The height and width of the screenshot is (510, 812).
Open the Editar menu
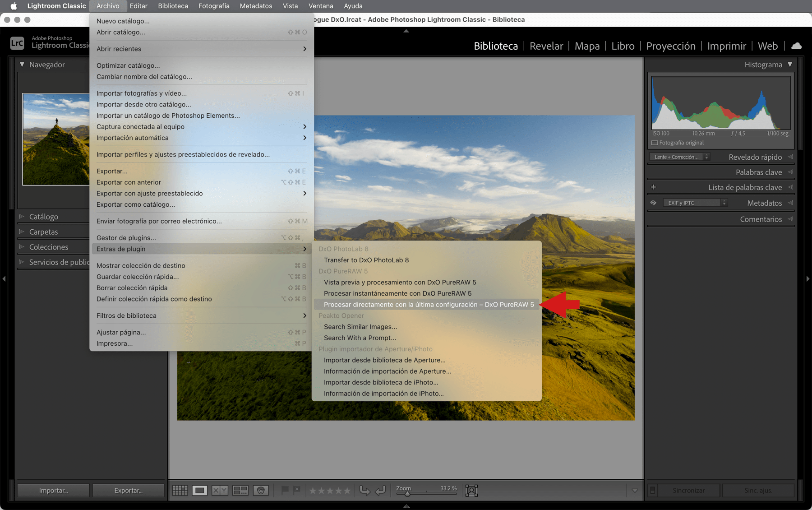pyautogui.click(x=138, y=6)
